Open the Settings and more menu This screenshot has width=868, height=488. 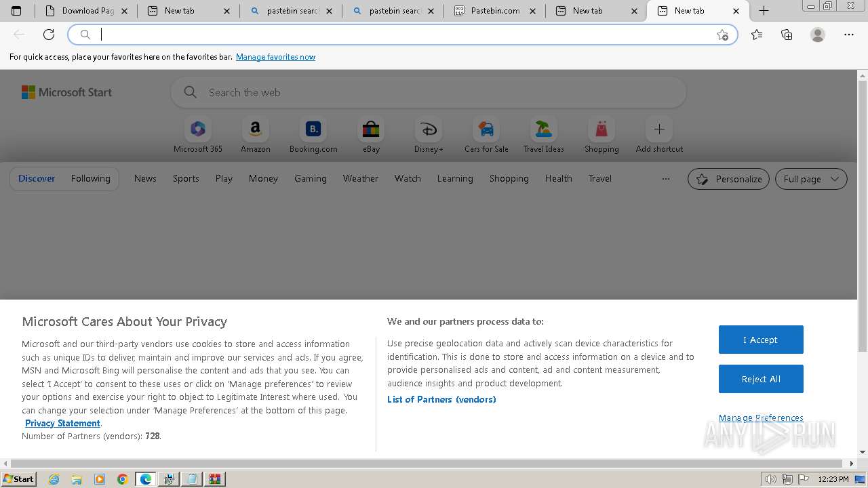click(849, 35)
